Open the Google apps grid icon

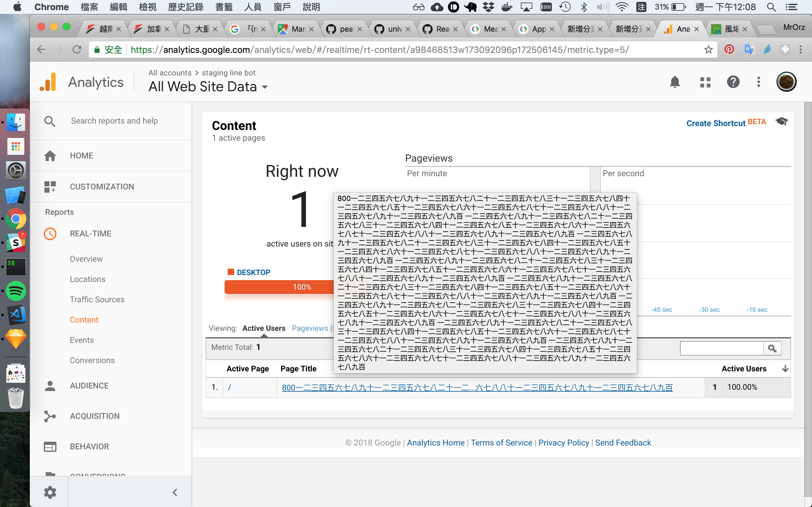705,82
